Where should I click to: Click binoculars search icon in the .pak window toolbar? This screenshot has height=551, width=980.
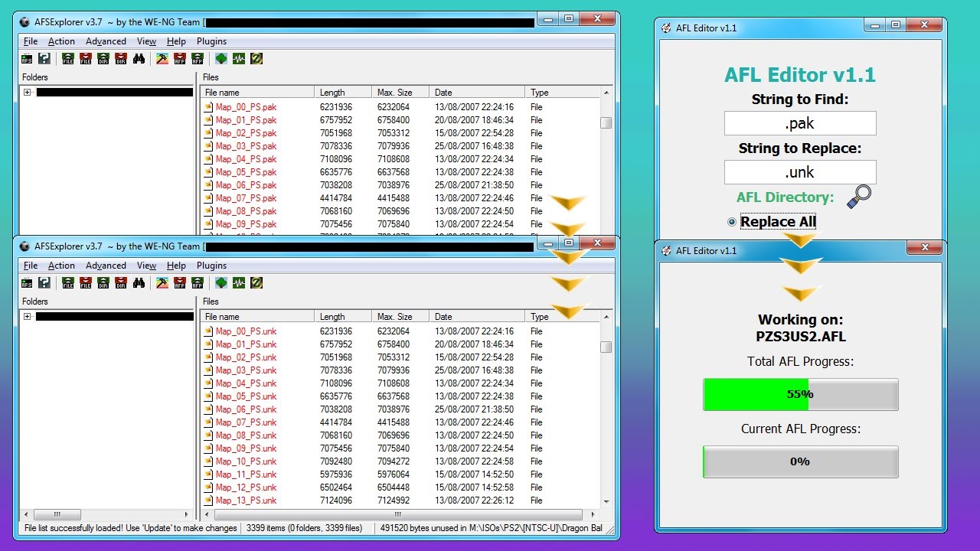click(x=139, y=58)
